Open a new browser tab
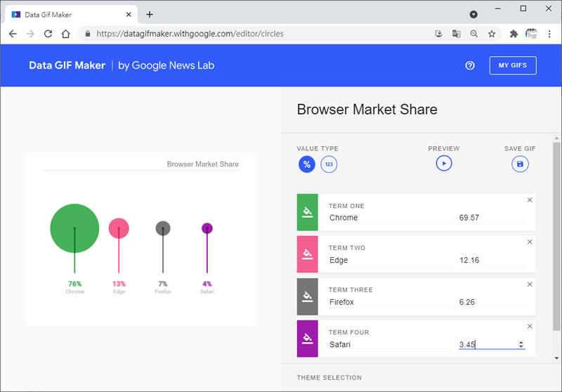Image resolution: width=562 pixels, height=392 pixels. coord(150,14)
